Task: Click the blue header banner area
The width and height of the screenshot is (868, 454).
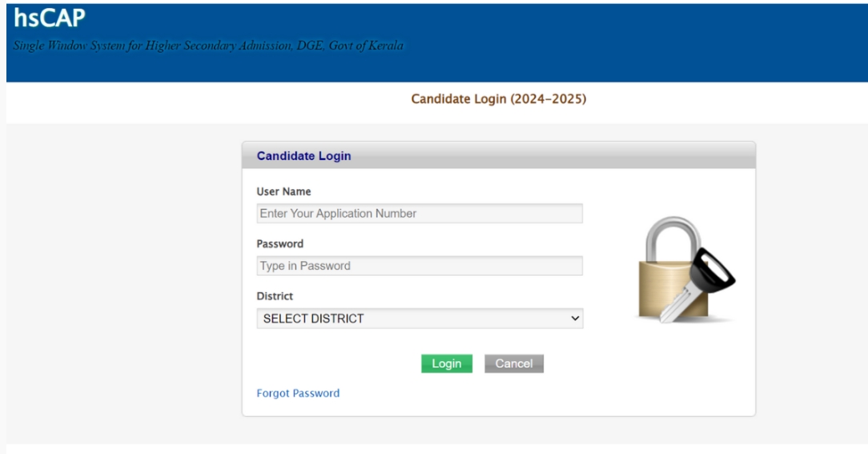Action: click(437, 43)
